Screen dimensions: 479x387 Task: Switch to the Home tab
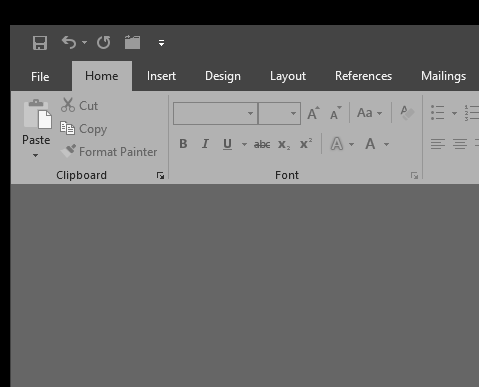102,76
